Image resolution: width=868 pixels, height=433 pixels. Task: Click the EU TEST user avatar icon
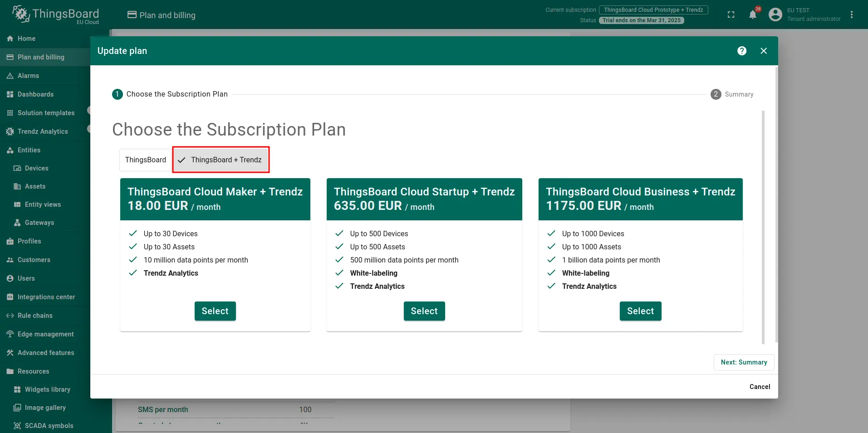pyautogui.click(x=775, y=15)
